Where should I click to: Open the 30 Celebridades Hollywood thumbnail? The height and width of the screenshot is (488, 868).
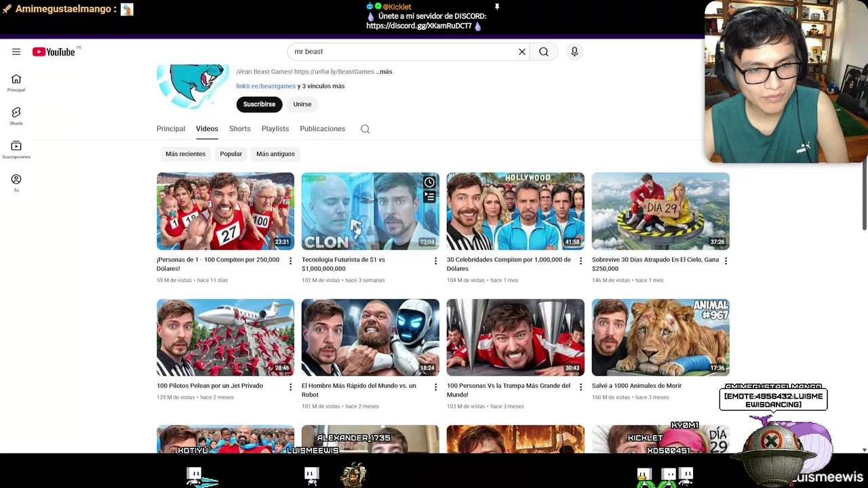(x=515, y=211)
